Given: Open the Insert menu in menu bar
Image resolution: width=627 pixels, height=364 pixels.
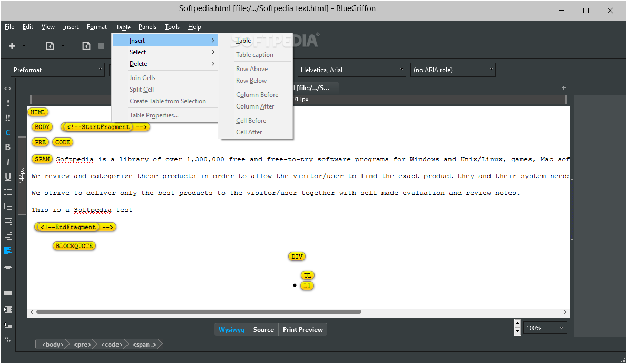Looking at the screenshot, I should click(71, 27).
